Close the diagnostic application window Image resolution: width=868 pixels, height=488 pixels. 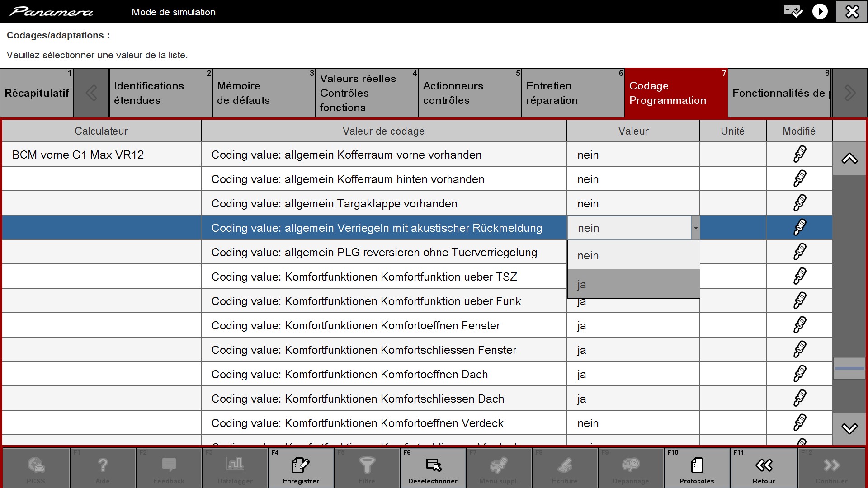(852, 11)
